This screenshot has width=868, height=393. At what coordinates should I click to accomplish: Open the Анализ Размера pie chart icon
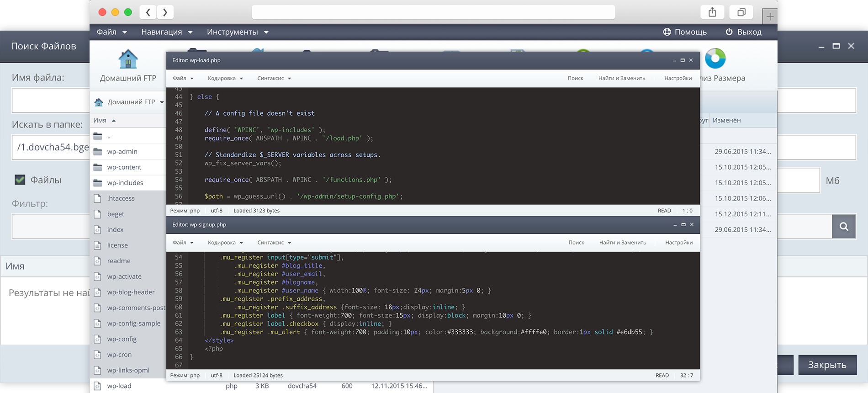[x=715, y=58]
